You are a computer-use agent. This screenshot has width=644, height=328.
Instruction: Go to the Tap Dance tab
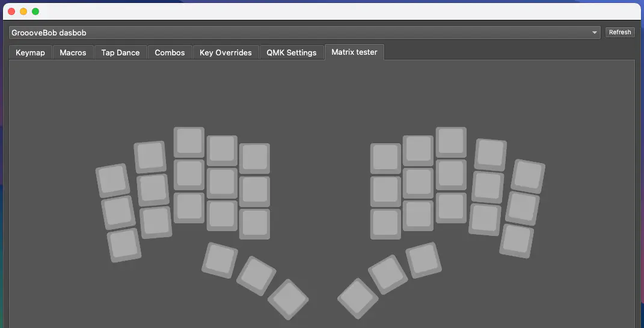120,53
